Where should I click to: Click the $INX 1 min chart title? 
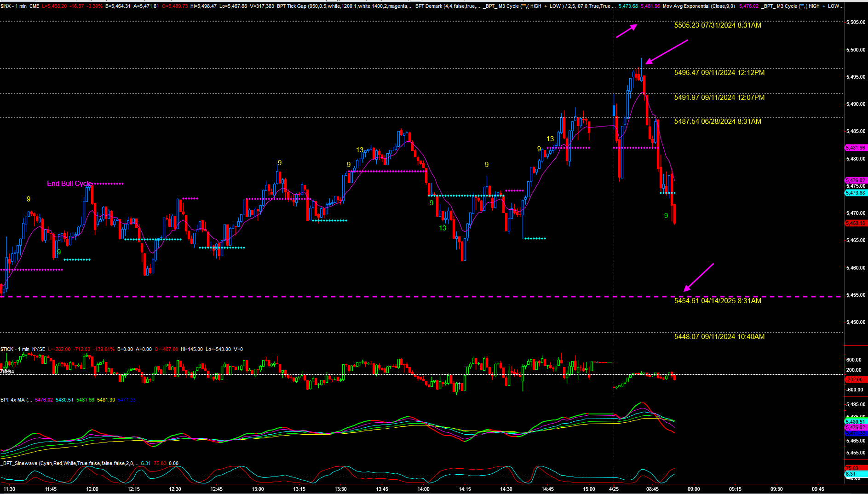coord(20,6)
